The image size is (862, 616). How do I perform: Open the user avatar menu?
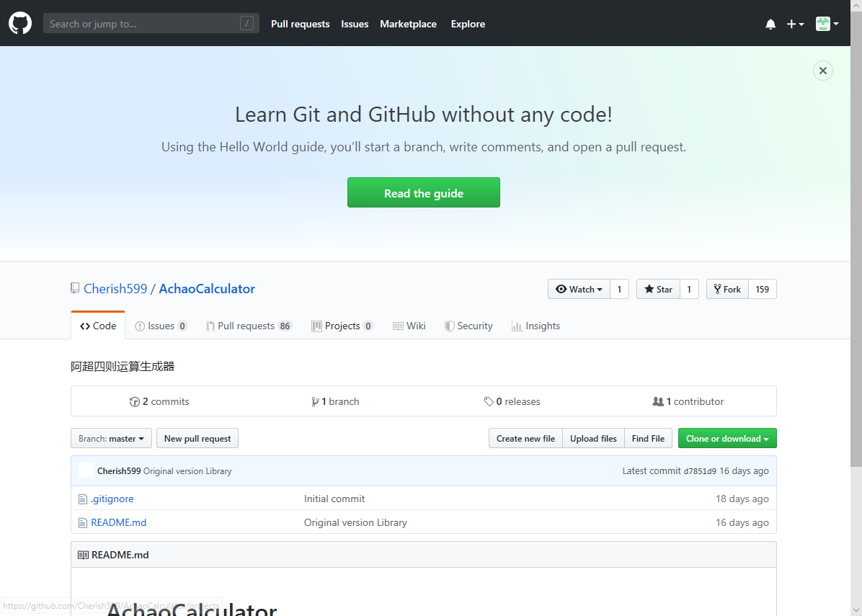pos(827,24)
